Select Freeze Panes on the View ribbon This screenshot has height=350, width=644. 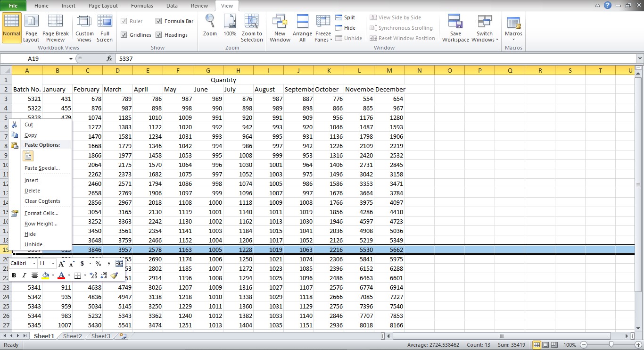point(322,27)
